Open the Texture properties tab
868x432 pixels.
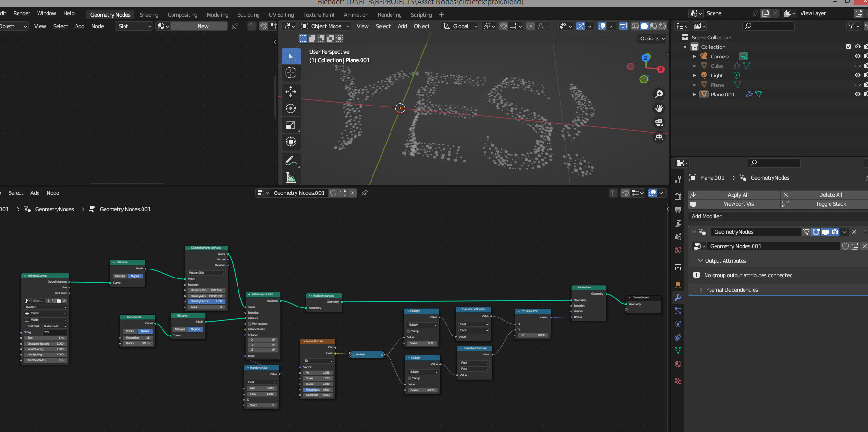tap(678, 381)
